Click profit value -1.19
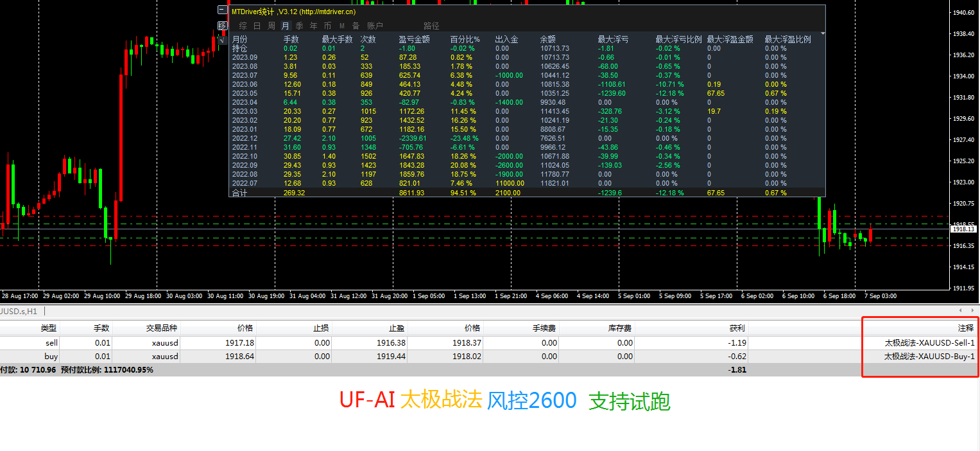This screenshot has height=451, width=980. pyautogui.click(x=737, y=343)
